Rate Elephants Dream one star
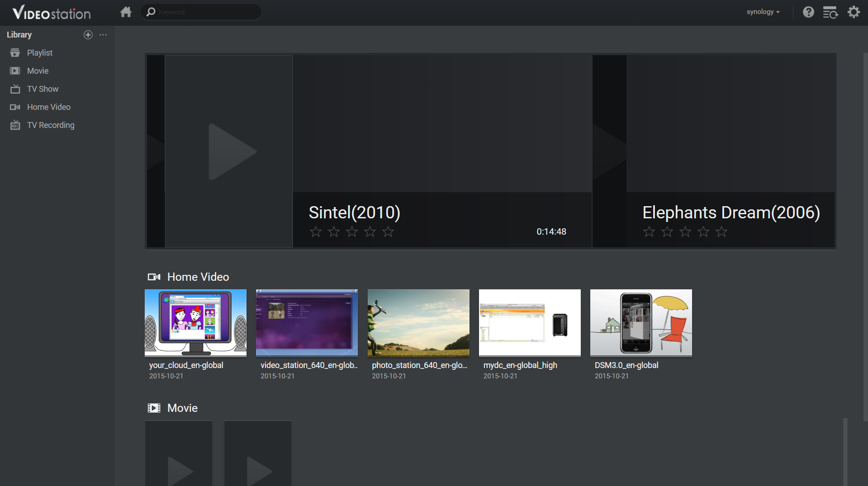 pyautogui.click(x=649, y=232)
